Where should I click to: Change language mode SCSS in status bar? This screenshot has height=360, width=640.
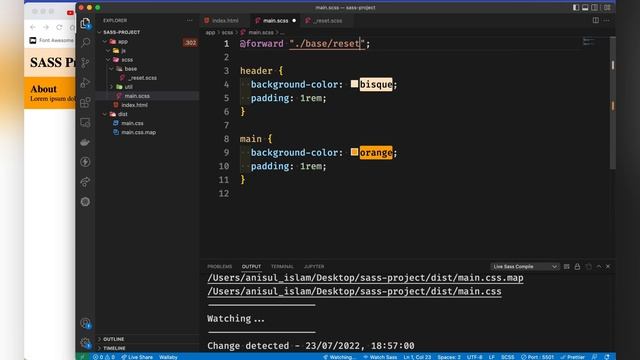click(x=507, y=357)
